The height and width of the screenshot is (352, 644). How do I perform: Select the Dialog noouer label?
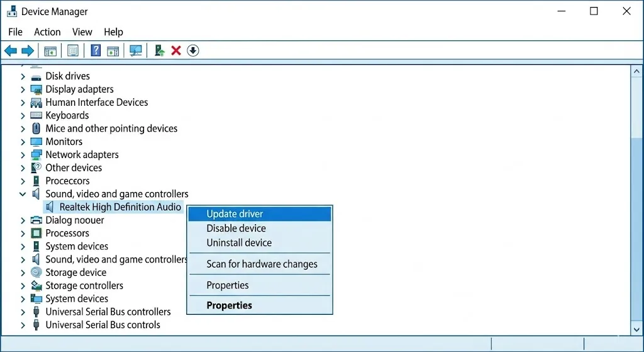pos(75,220)
